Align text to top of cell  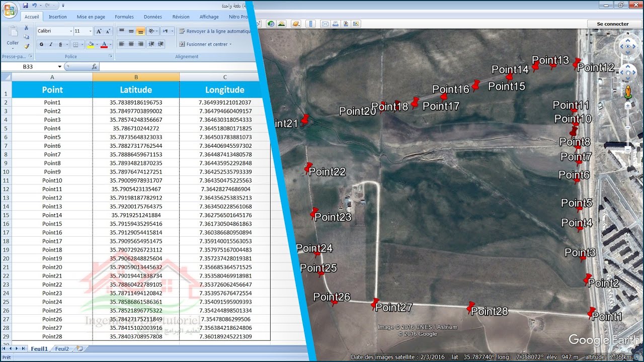click(x=121, y=31)
